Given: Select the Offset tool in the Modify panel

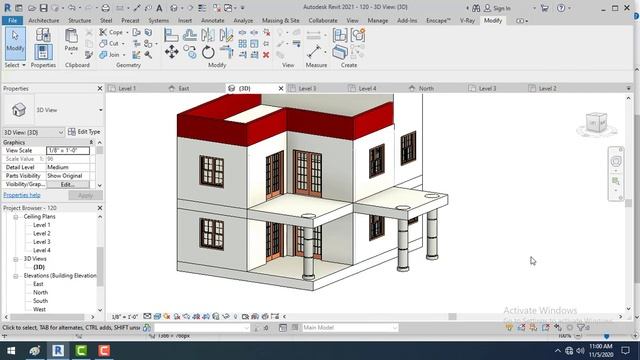Looking at the screenshot, I should pyautogui.click(x=190, y=35).
